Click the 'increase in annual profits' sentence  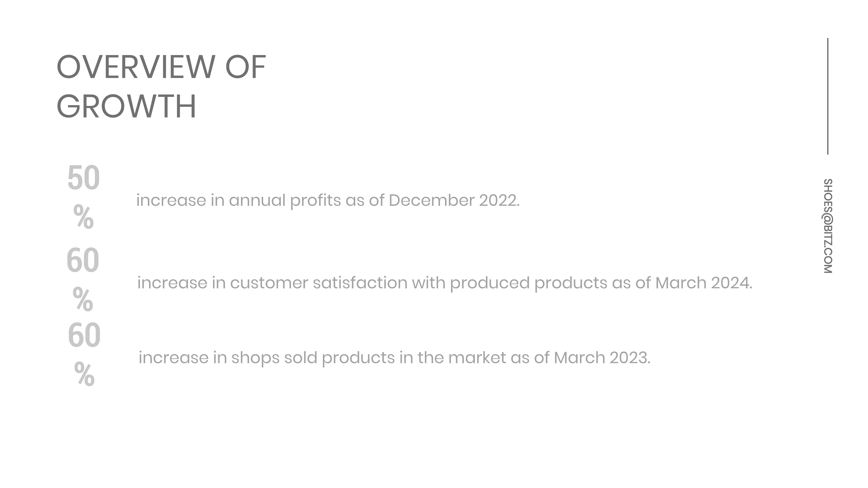pos(328,201)
